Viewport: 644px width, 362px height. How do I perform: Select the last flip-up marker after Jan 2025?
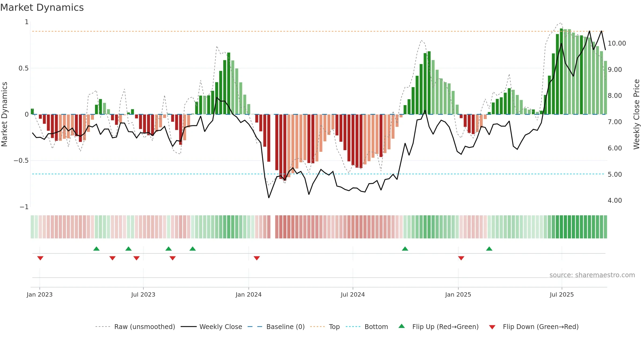coord(489,249)
